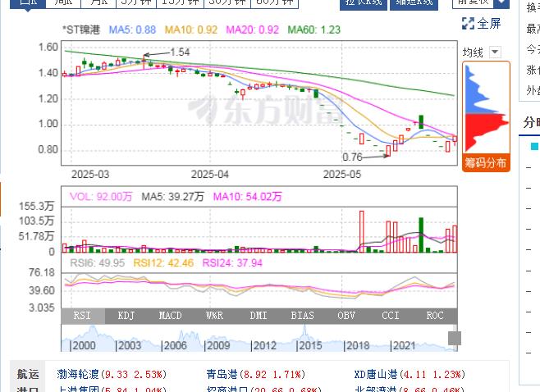Click the 2025-05 date axis label
Screen dimensions: 540x392
(342, 174)
